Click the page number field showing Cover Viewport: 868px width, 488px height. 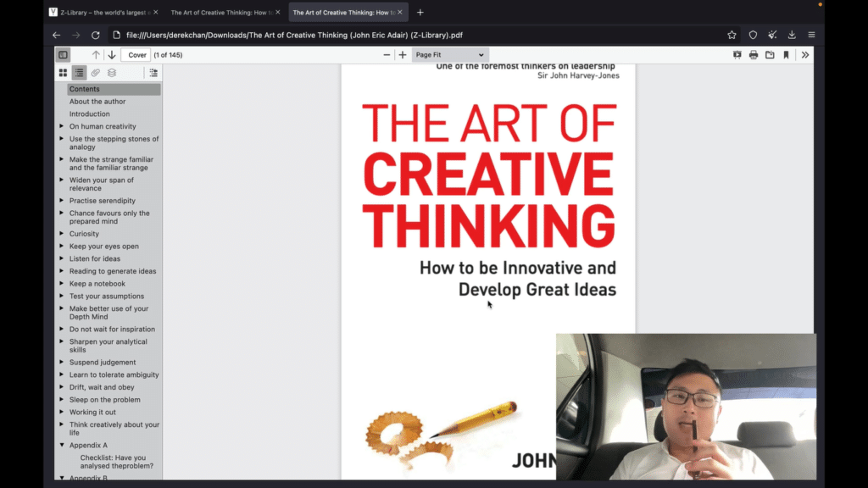[x=136, y=55]
